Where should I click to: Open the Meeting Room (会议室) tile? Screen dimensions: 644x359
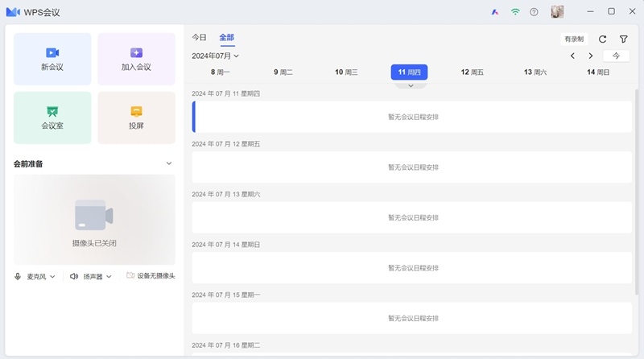tap(52, 118)
